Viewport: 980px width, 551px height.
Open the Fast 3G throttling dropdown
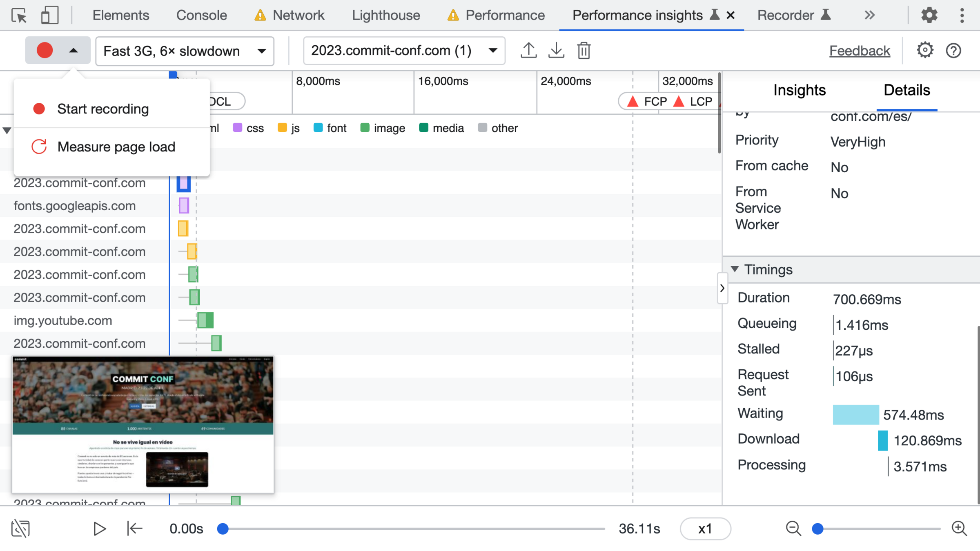[185, 51]
